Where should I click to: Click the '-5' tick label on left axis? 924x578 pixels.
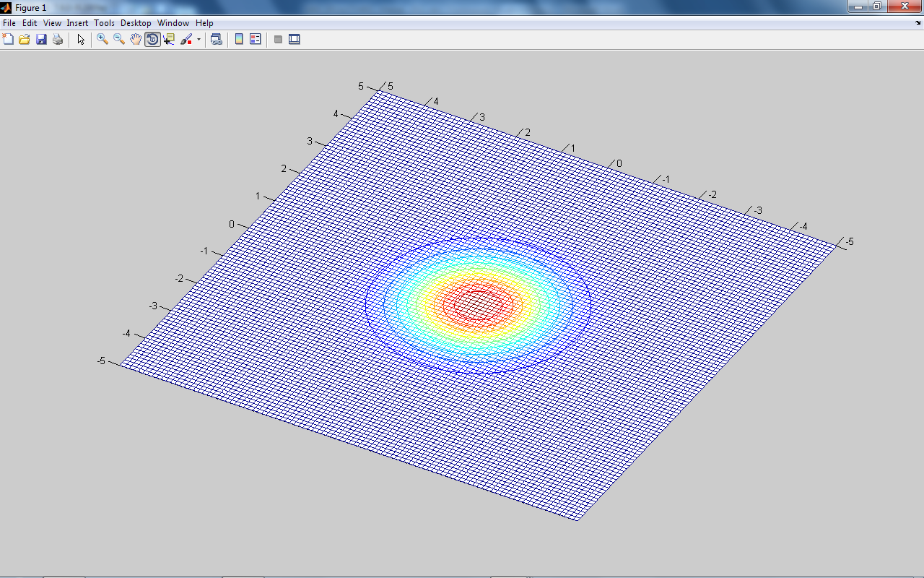(101, 361)
